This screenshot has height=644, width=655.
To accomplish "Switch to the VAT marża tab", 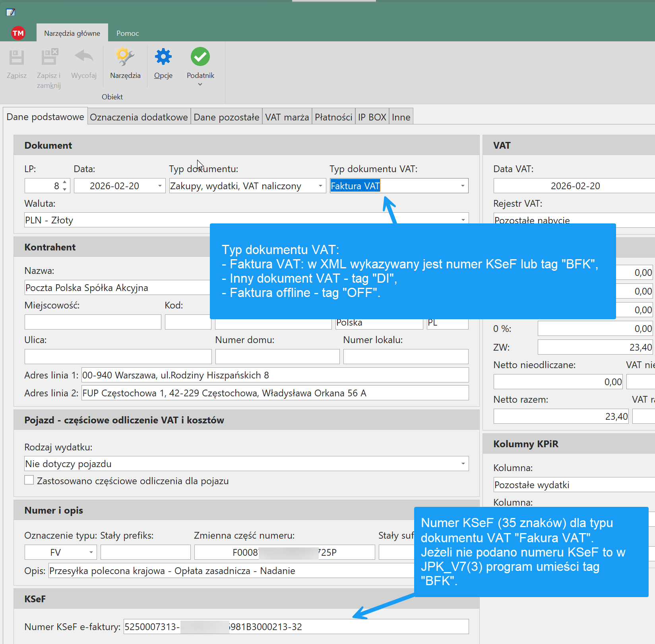I will [287, 117].
